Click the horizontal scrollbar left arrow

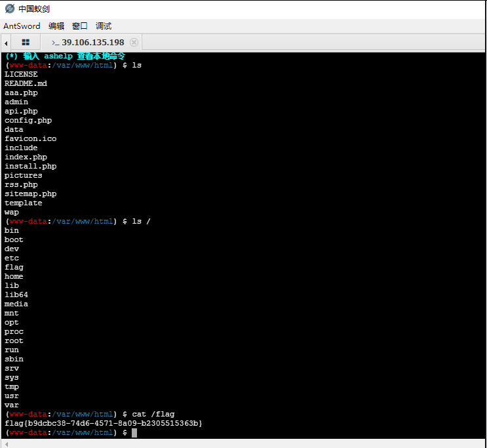(7, 444)
